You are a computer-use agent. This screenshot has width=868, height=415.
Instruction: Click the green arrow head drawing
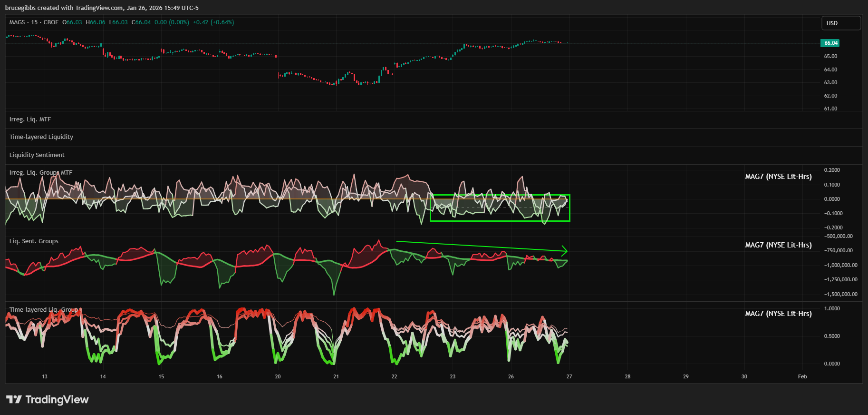tap(564, 251)
